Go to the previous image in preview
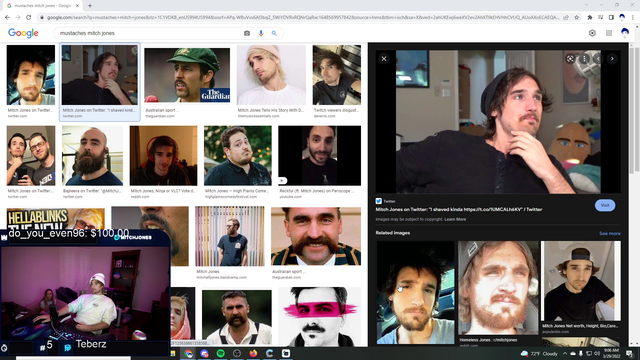 tap(598, 59)
